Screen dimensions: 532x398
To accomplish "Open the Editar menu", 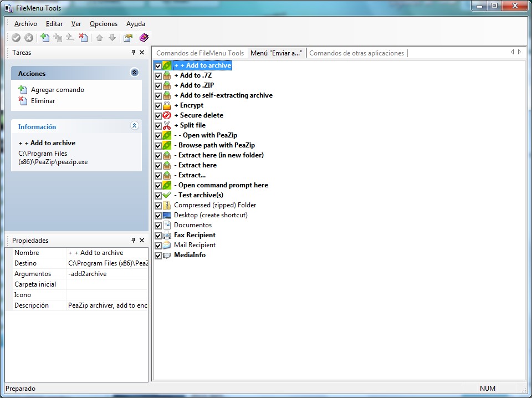I will tap(54, 24).
